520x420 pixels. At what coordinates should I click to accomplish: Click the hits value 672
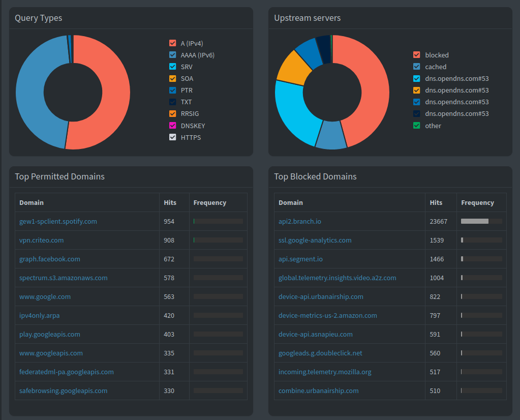coord(169,259)
